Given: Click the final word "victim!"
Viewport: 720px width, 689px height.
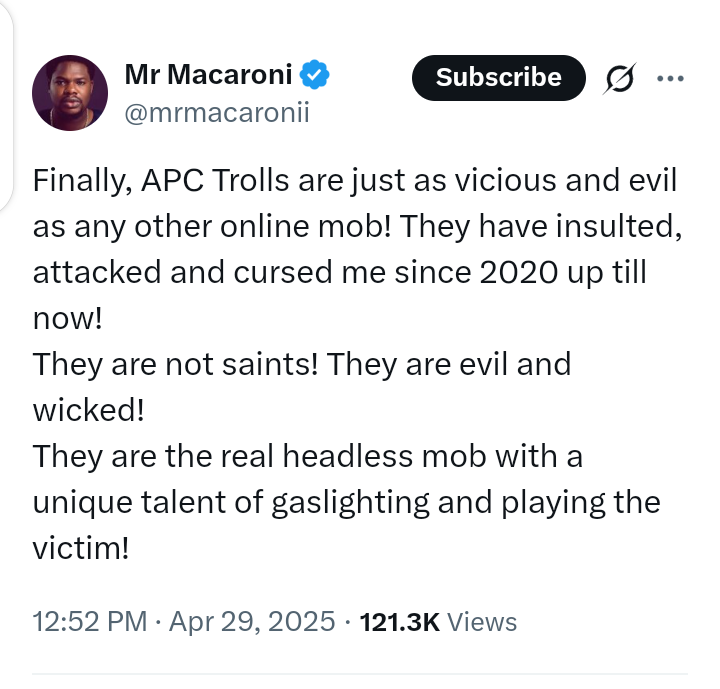Looking at the screenshot, I should point(81,548).
